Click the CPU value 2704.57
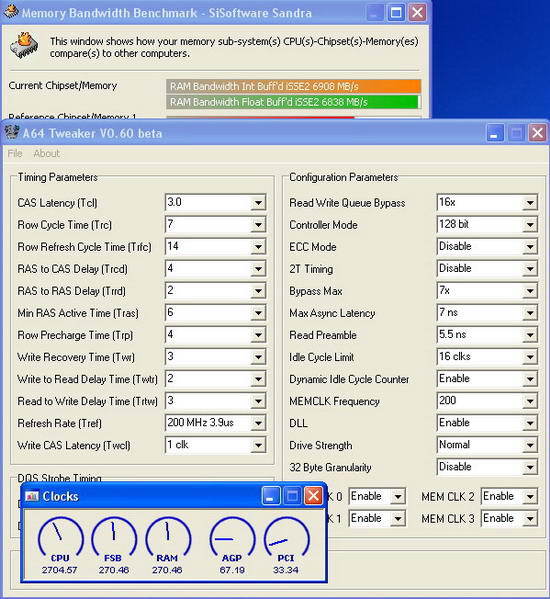This screenshot has width=550, height=599. coord(60,570)
